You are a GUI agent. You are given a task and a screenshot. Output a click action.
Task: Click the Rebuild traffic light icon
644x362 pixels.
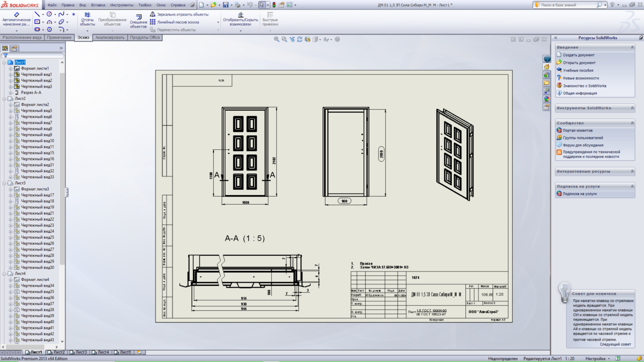[x=274, y=5]
